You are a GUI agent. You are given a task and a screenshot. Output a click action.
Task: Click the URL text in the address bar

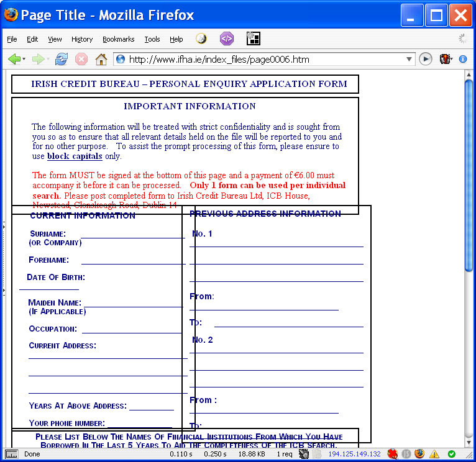click(x=219, y=59)
